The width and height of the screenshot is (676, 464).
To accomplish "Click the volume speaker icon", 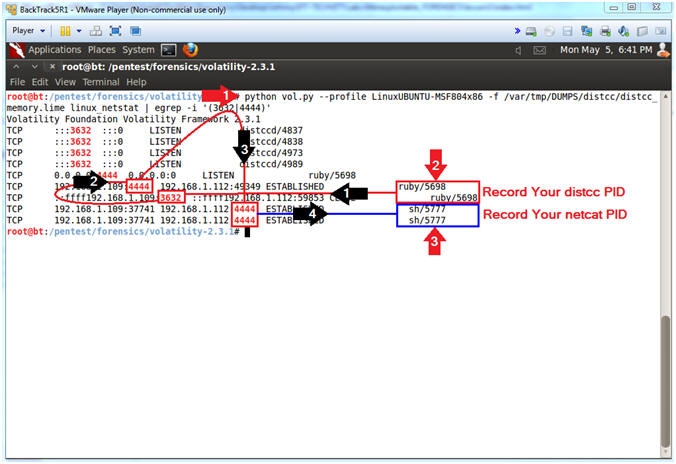I will 518,50.
